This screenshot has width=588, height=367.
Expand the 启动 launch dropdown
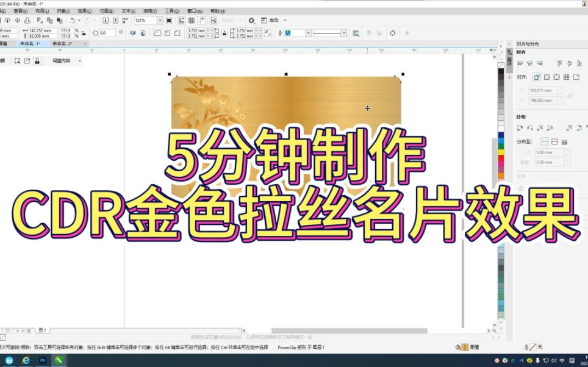coord(284,20)
